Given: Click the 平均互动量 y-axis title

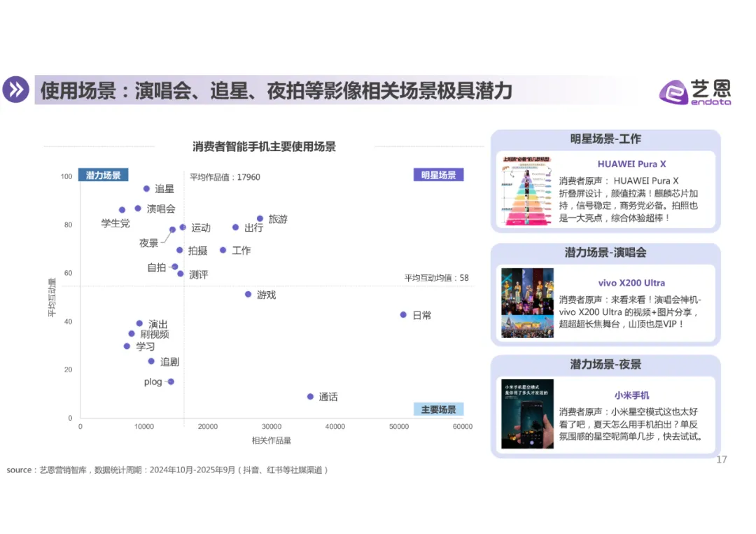Looking at the screenshot, I should pyautogui.click(x=52, y=297).
